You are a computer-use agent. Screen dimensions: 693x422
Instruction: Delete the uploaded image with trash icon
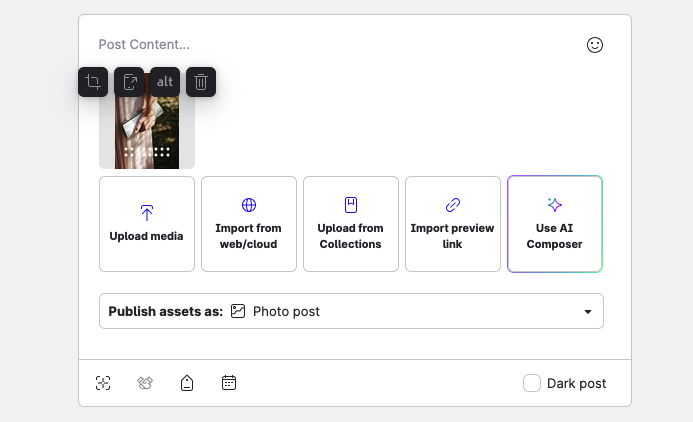coord(201,82)
